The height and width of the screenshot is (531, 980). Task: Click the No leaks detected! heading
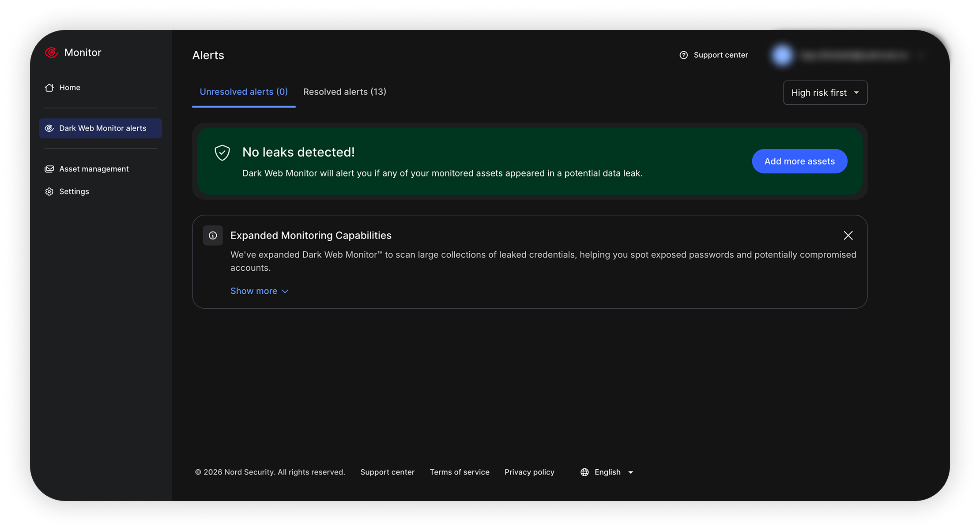[x=299, y=152]
